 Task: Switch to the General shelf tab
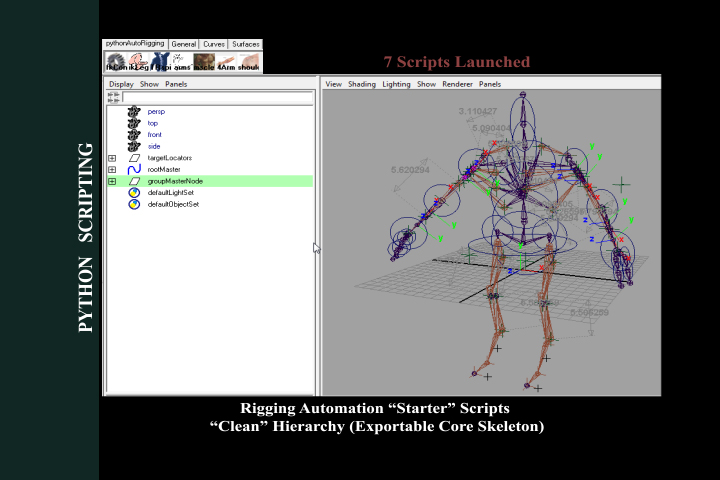184,44
